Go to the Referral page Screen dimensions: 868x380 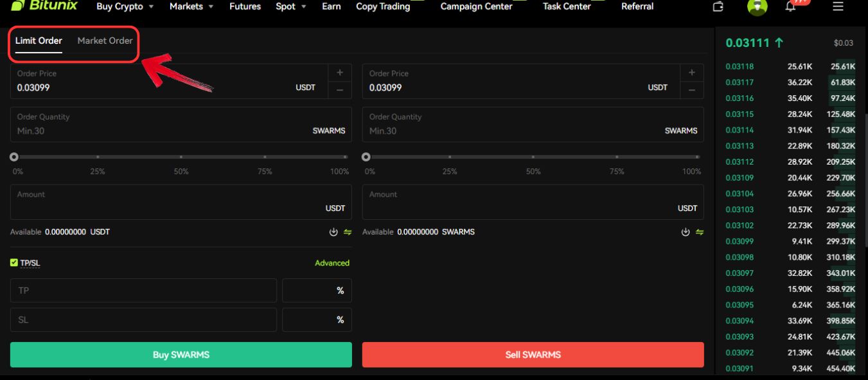coord(637,6)
